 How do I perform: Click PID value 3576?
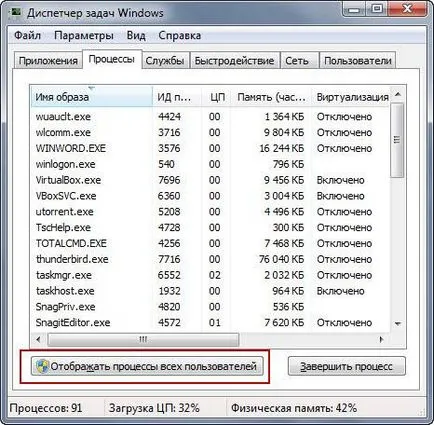(x=169, y=148)
